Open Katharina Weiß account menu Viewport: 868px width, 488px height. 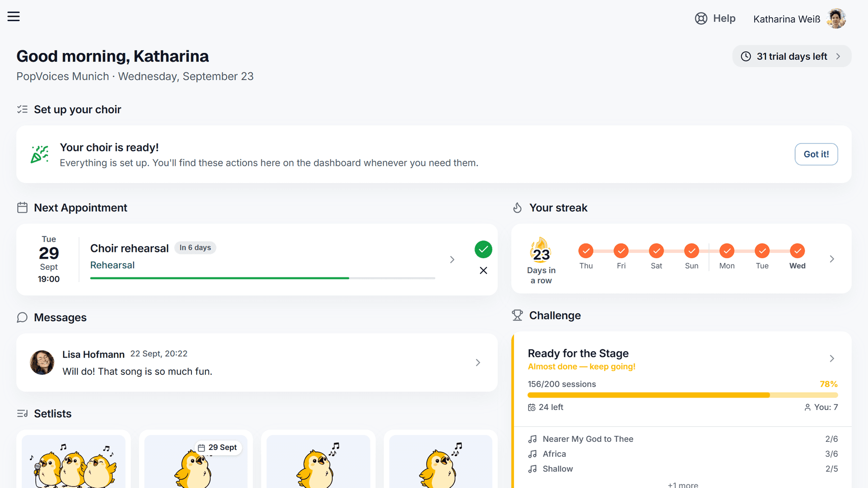(800, 19)
